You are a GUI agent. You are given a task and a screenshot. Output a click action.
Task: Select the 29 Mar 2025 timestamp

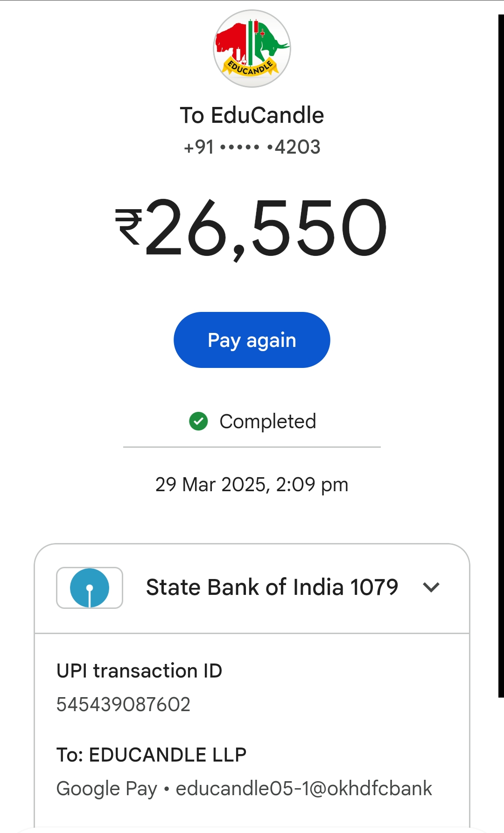(252, 485)
